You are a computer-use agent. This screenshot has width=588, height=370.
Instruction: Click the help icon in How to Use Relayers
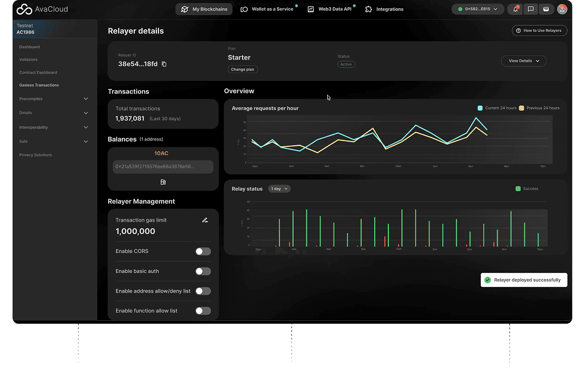pos(518,31)
